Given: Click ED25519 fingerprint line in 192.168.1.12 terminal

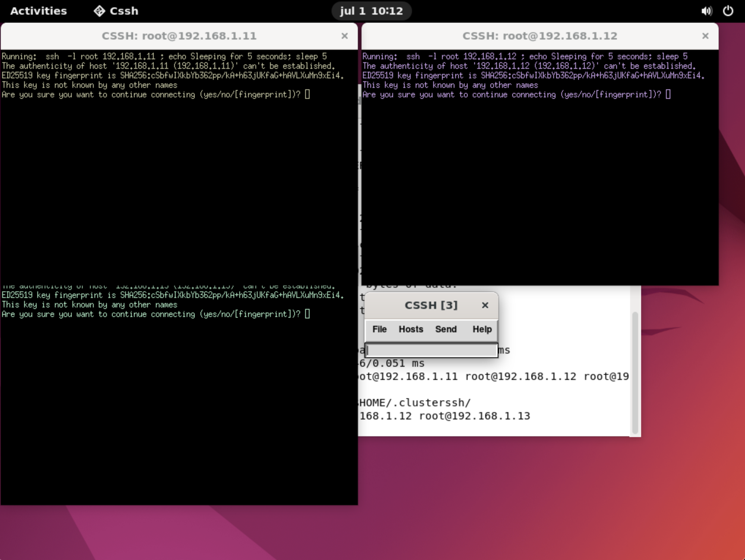Looking at the screenshot, I should point(534,75).
